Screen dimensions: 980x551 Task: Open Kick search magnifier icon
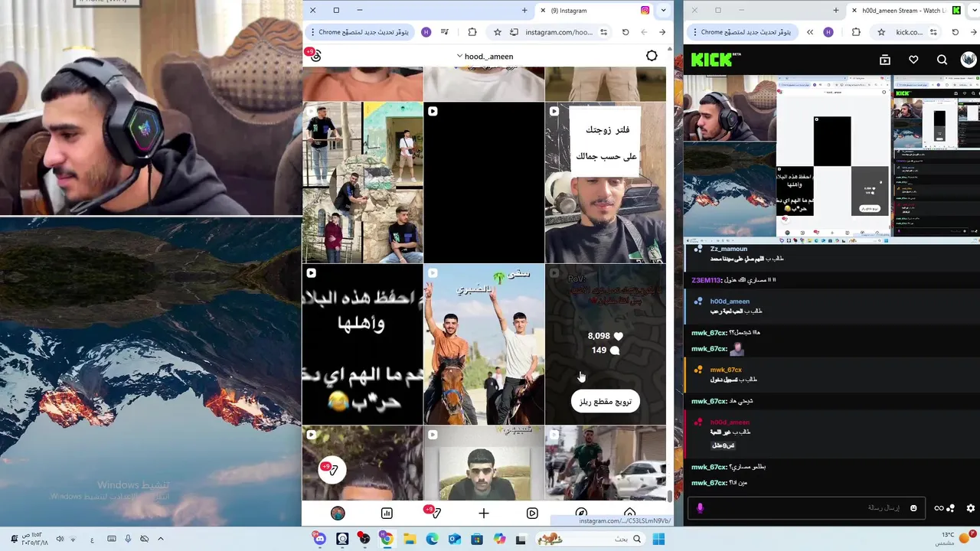942,60
